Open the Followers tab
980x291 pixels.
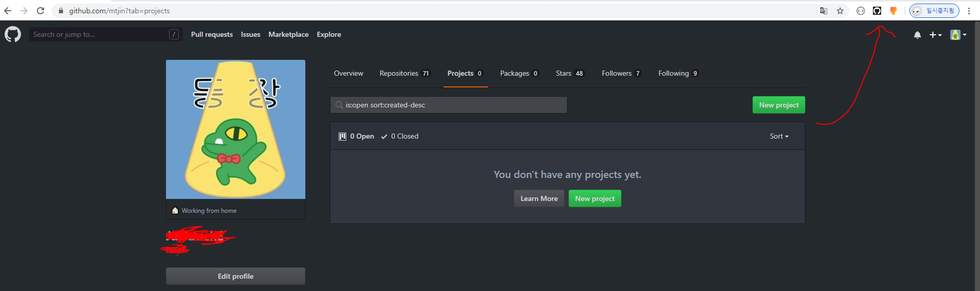point(621,73)
